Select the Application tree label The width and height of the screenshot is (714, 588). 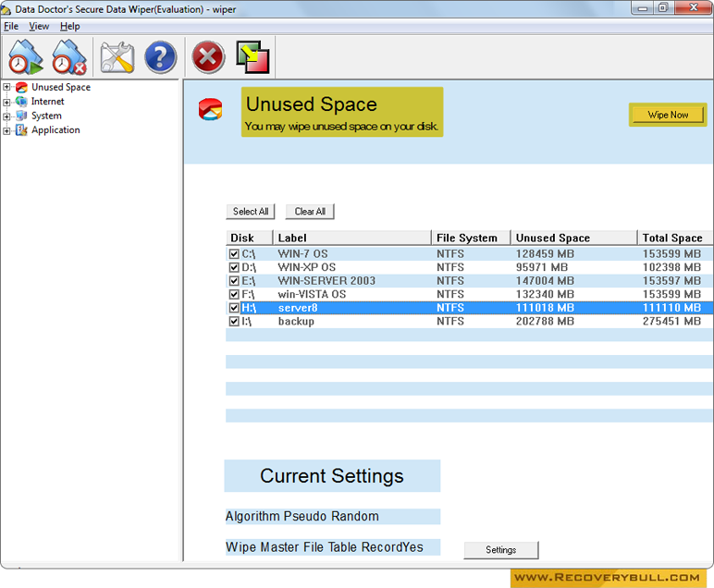[55, 130]
